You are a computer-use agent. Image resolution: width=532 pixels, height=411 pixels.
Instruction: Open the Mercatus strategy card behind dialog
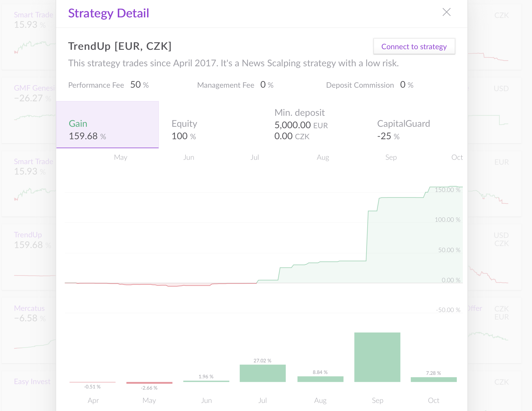29,330
